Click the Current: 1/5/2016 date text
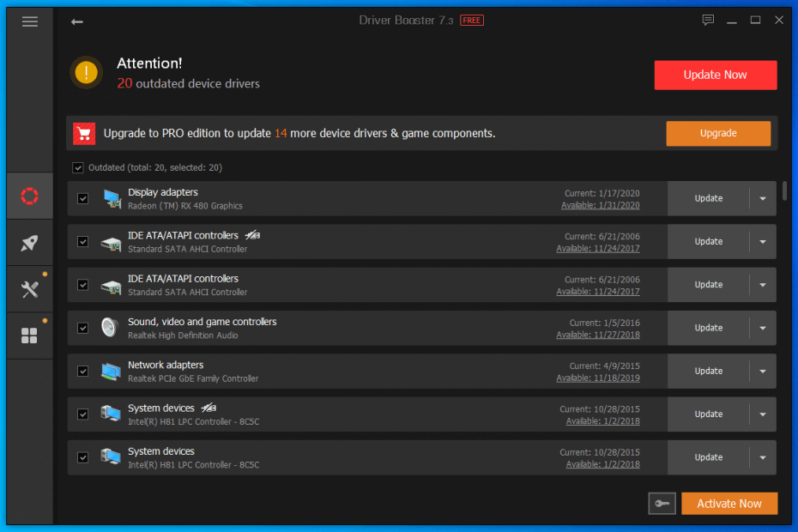 [605, 323]
